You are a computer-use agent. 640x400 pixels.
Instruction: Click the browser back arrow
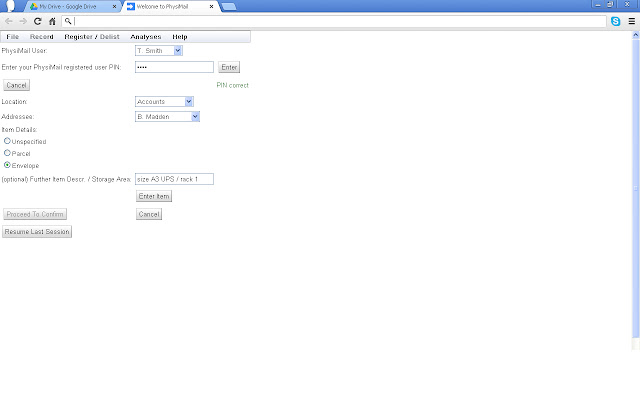pos(9,21)
